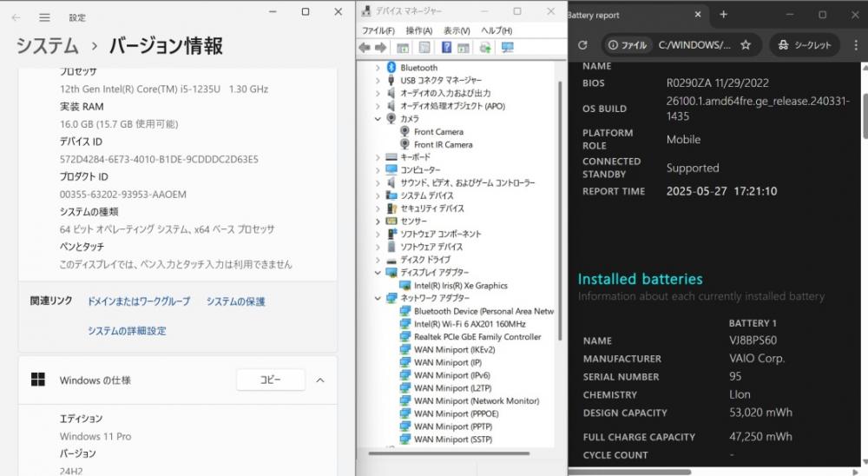Expand the センサー category

click(x=378, y=221)
